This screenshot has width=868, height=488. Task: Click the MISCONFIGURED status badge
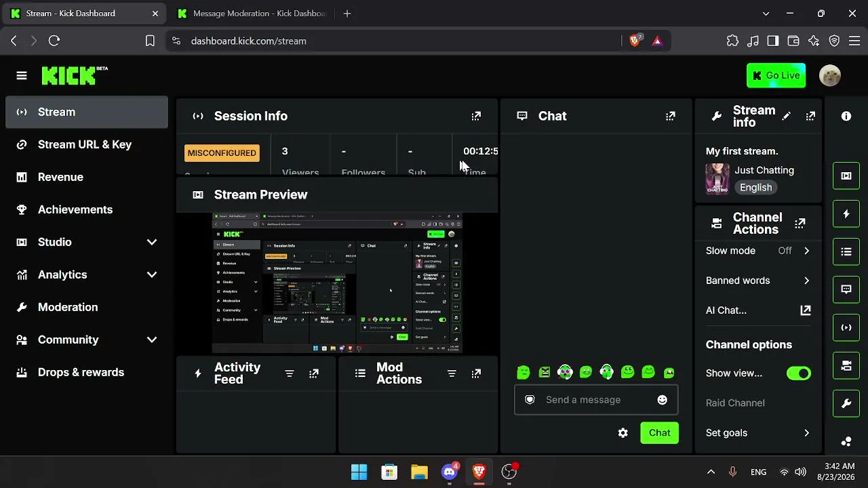pyautogui.click(x=222, y=153)
